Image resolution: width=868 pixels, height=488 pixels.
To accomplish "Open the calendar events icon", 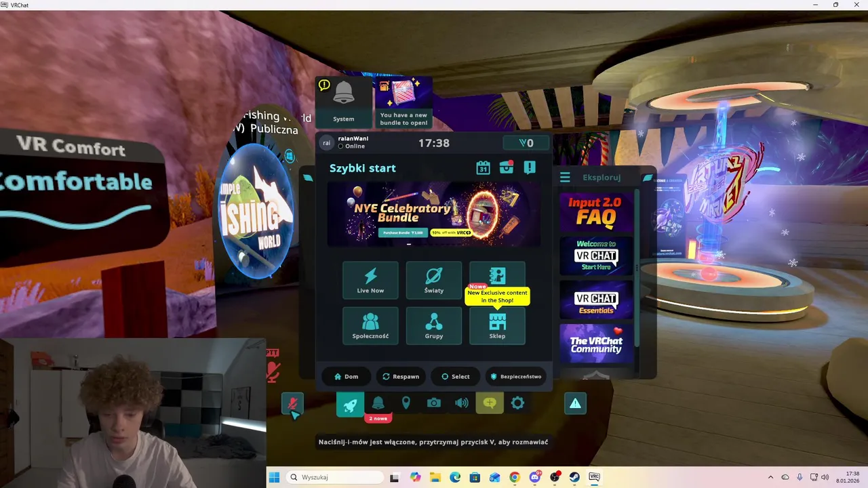I will point(483,167).
